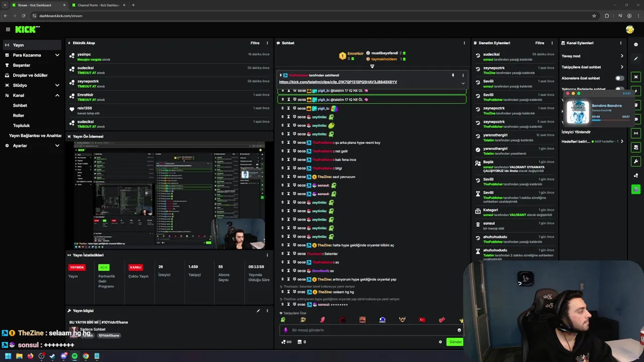Click the broadcast signal icon in right toolbar

click(636, 133)
